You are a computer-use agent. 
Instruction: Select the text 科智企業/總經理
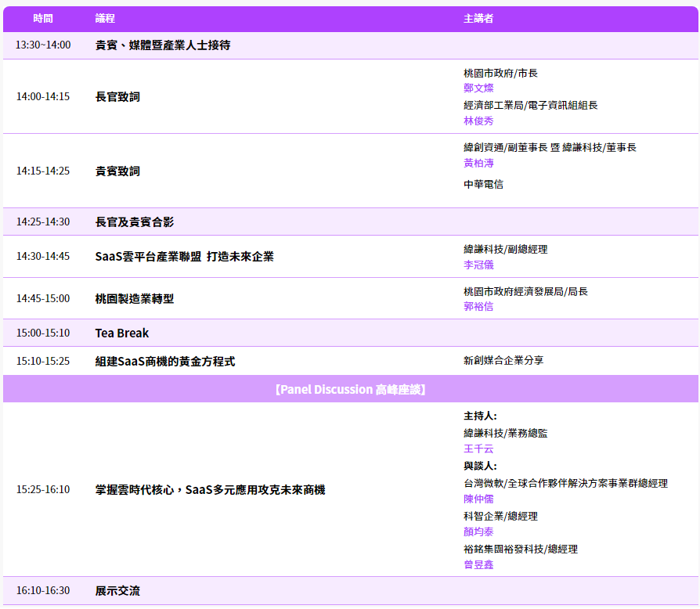pos(500,516)
